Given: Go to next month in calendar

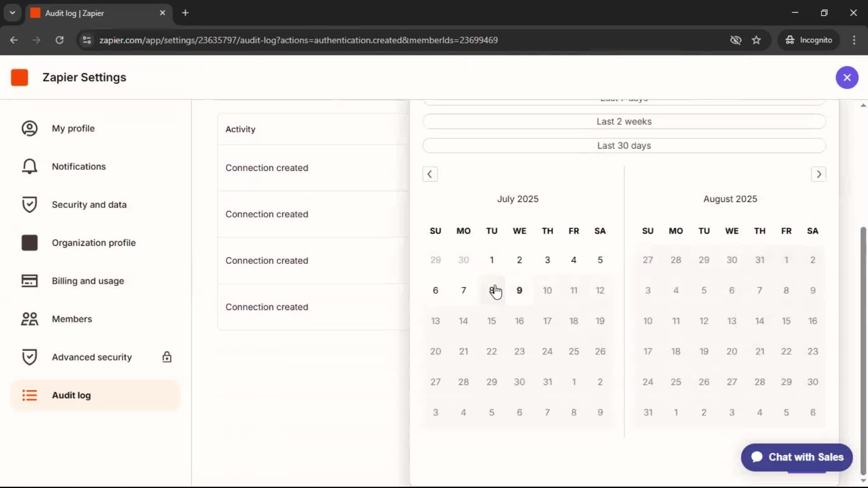Looking at the screenshot, I should click(x=818, y=174).
